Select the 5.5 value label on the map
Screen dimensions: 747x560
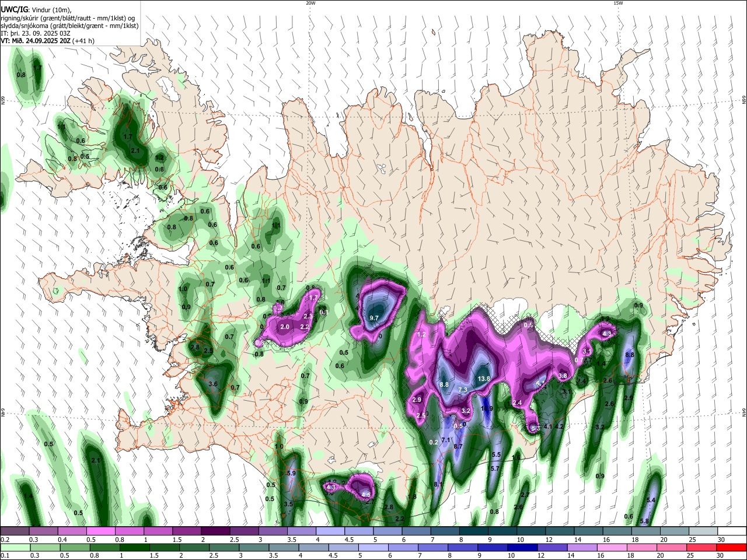pyautogui.click(x=496, y=454)
